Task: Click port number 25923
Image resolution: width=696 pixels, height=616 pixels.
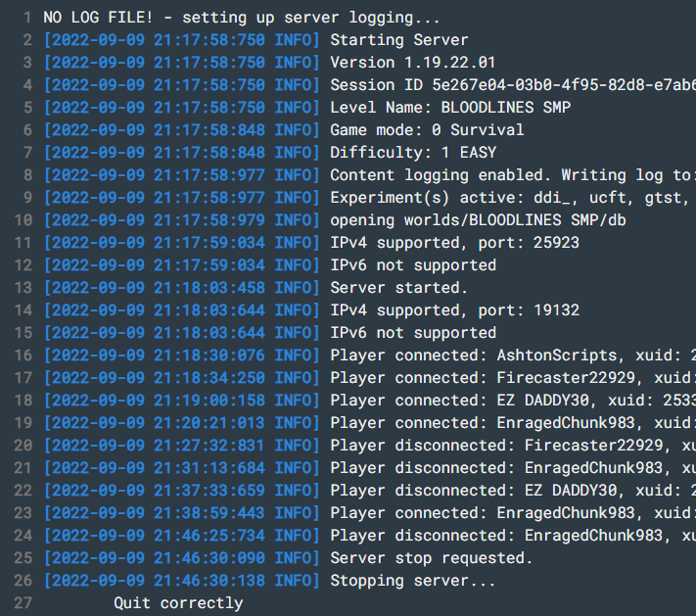Action: (x=556, y=243)
